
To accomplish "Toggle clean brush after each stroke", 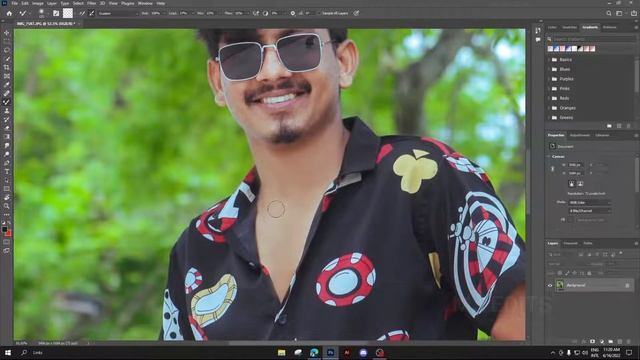I will (x=92, y=13).
